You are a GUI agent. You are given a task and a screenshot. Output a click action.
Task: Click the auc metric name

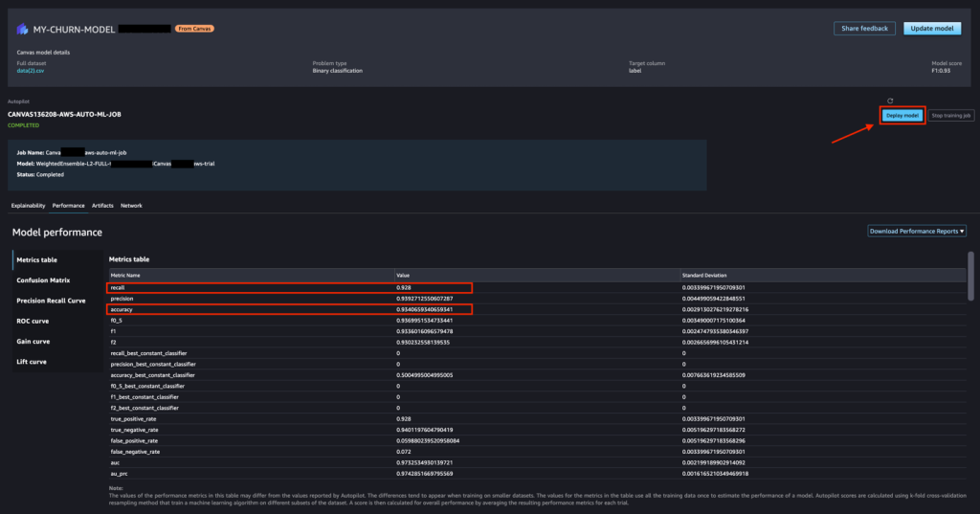tap(115, 462)
